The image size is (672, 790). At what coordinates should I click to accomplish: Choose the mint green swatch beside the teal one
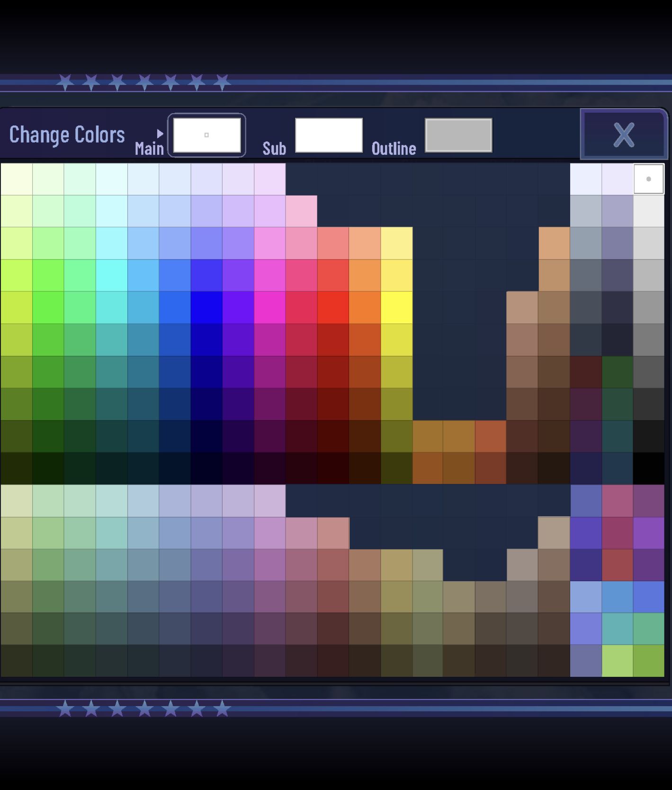(x=649, y=628)
